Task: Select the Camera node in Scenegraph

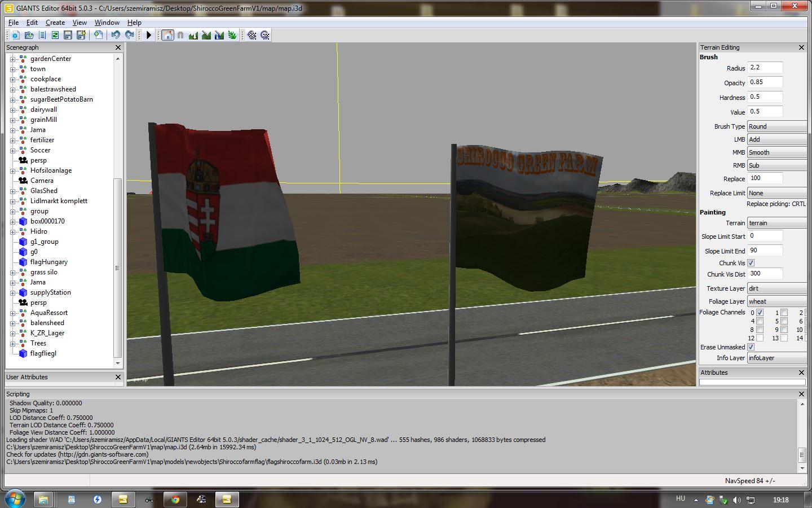Action: 42,181
